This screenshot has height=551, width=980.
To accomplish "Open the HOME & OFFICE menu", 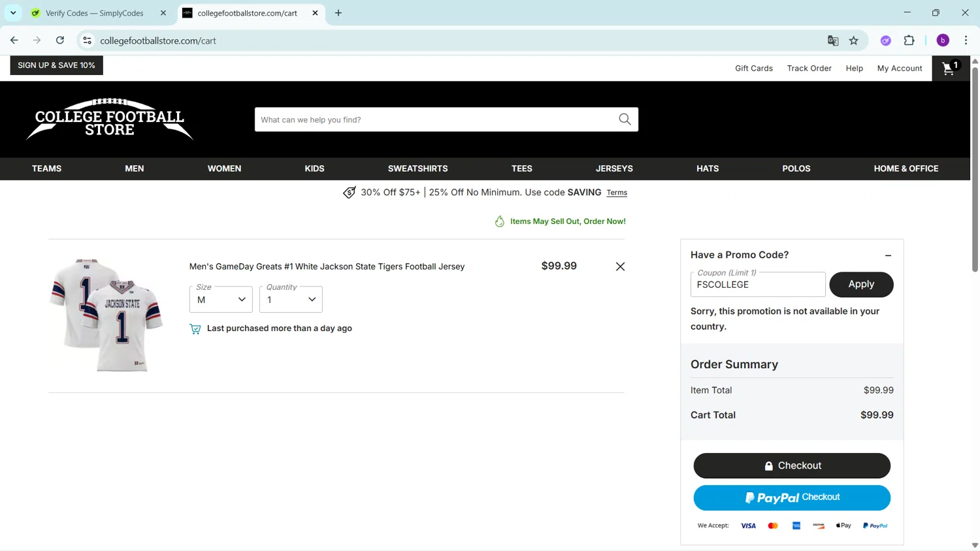I will pyautogui.click(x=906, y=168).
